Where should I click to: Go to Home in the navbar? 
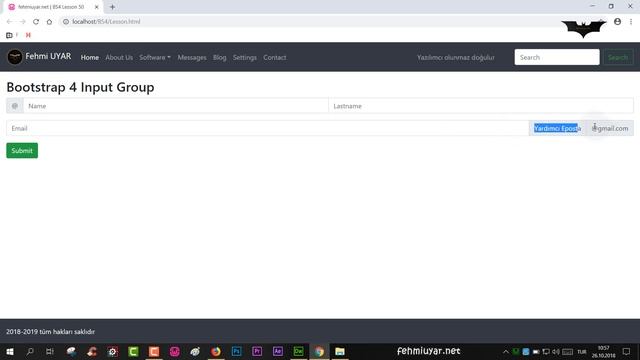point(90,58)
